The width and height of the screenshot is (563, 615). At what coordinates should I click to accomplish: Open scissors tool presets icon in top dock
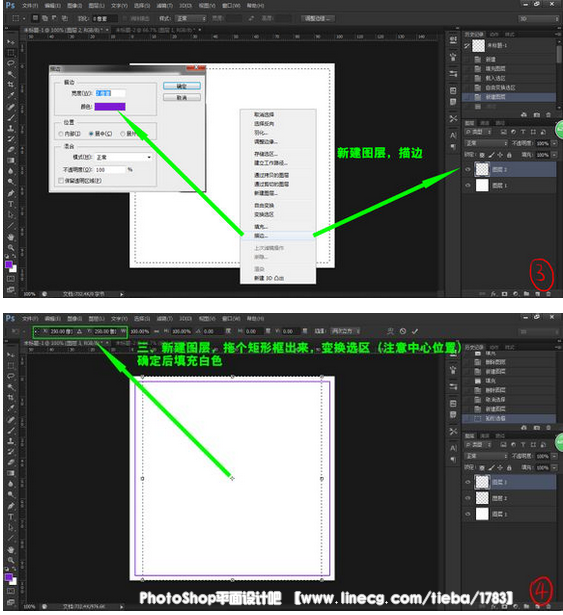(x=453, y=118)
